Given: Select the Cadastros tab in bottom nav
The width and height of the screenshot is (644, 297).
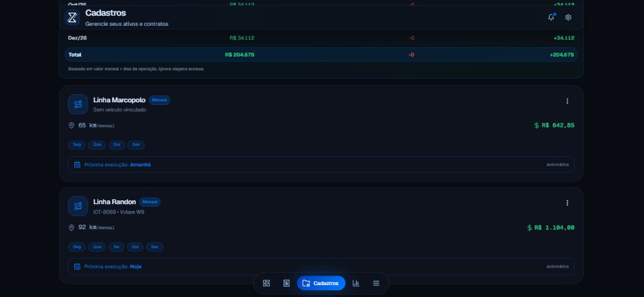Looking at the screenshot, I should point(321,283).
